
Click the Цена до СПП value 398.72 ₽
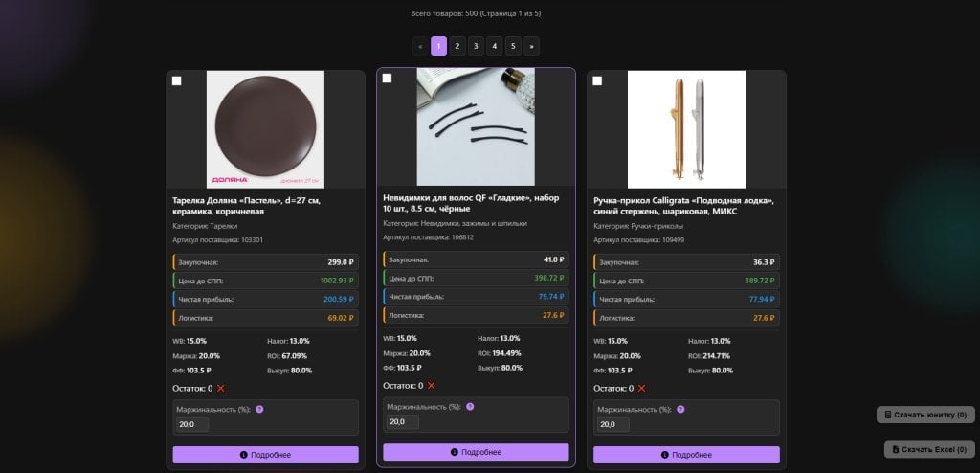click(549, 278)
